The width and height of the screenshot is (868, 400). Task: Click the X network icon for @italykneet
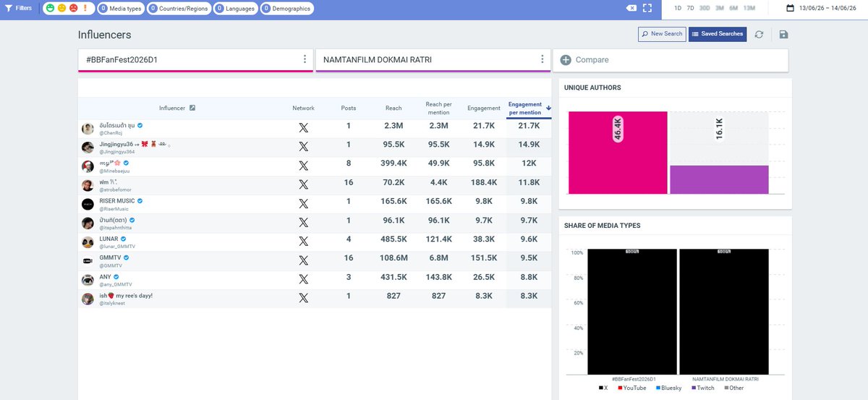click(303, 298)
